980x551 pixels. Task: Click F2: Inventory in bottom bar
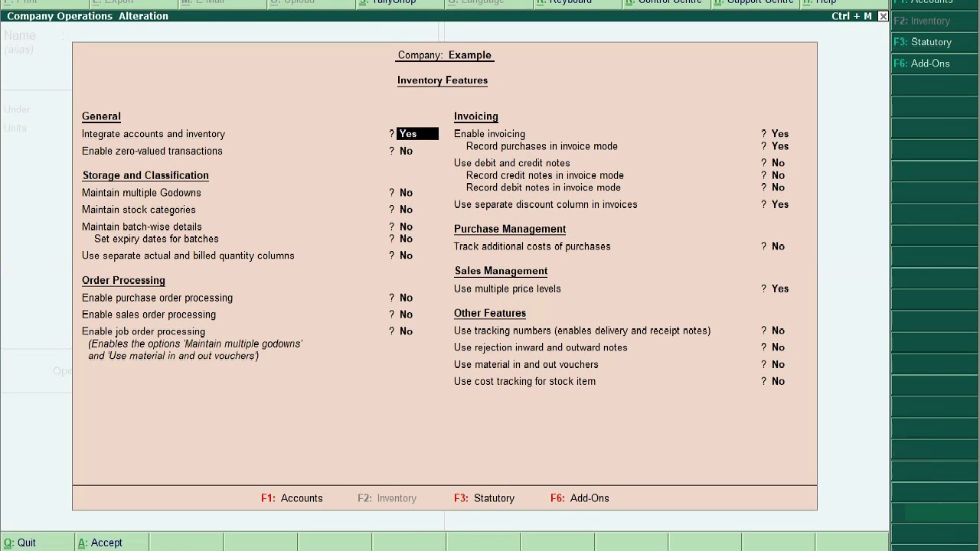(387, 498)
